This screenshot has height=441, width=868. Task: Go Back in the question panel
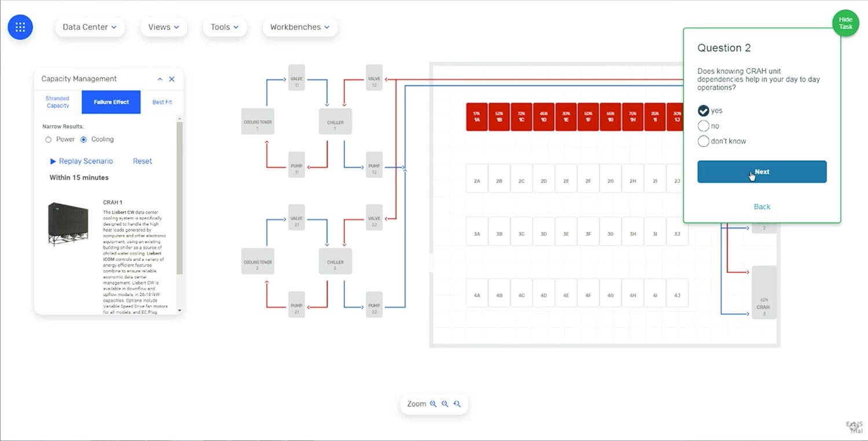762,207
